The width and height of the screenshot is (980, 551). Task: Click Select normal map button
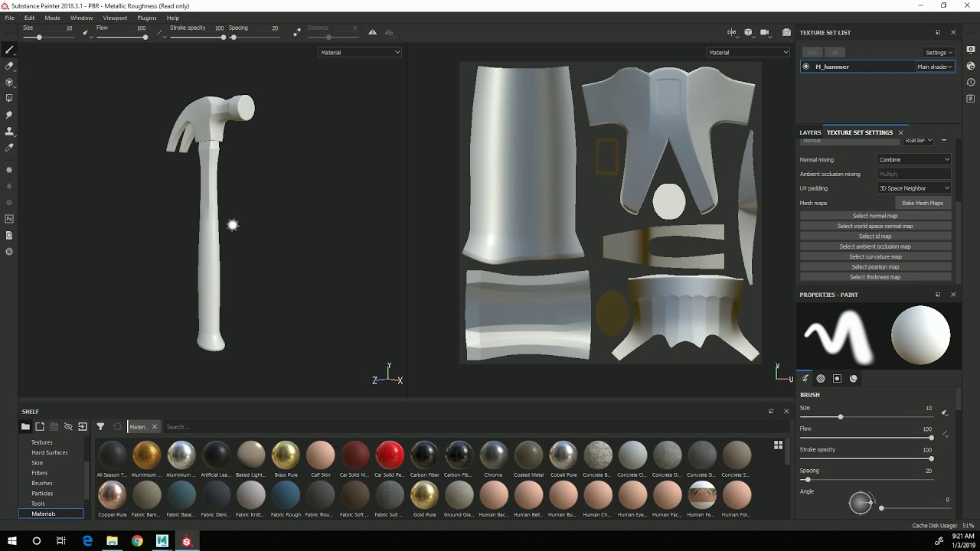tap(875, 216)
